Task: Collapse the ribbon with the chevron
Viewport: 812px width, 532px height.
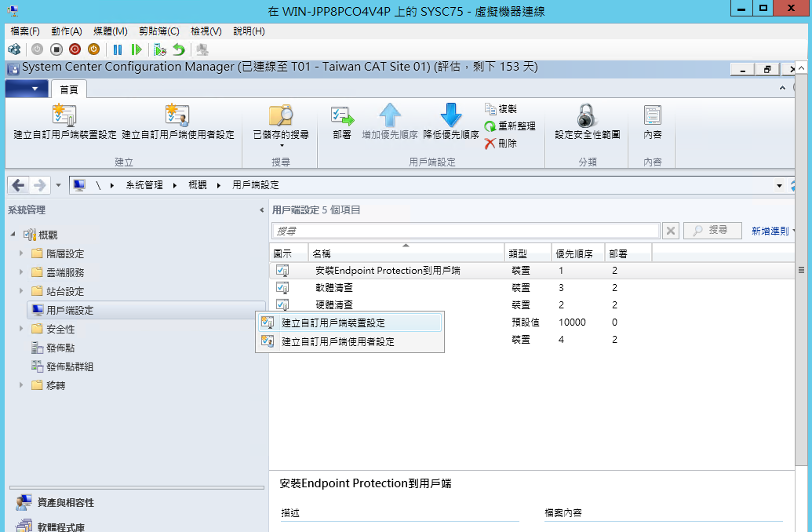Action: point(782,88)
